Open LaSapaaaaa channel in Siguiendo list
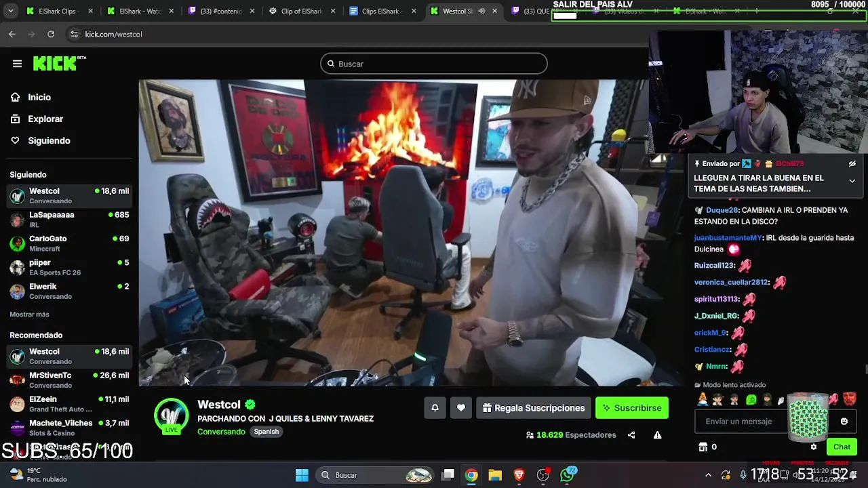868x488 pixels. [69, 220]
